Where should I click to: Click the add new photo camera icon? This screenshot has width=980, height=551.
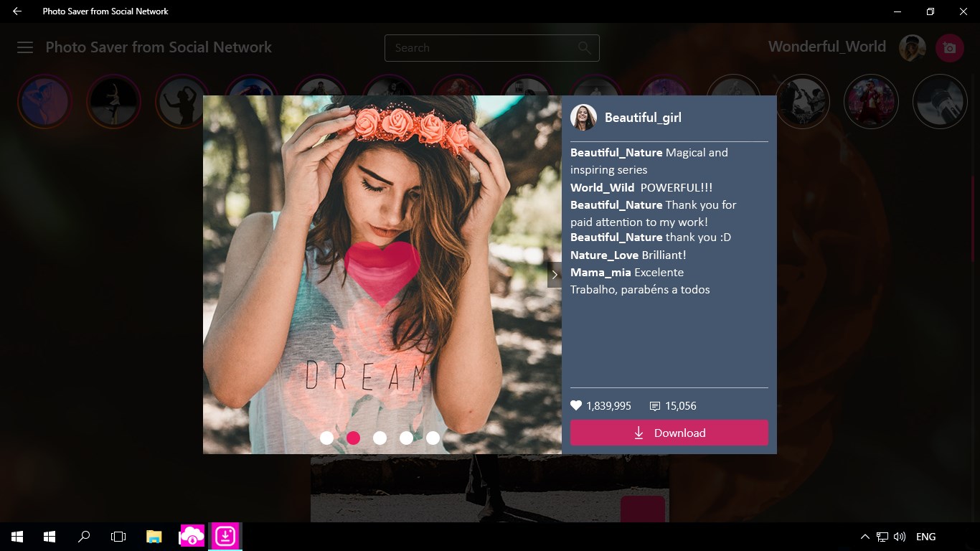(950, 47)
